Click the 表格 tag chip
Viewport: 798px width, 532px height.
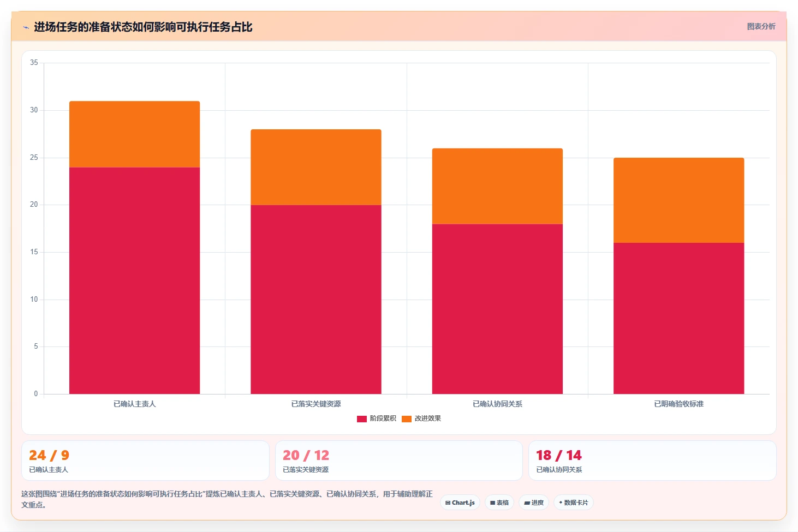pyautogui.click(x=499, y=503)
